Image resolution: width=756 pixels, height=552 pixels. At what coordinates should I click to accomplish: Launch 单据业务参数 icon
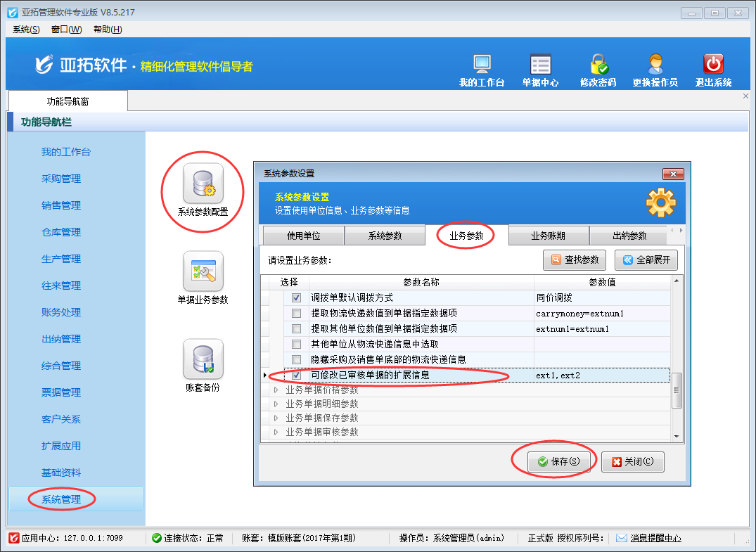click(x=203, y=272)
